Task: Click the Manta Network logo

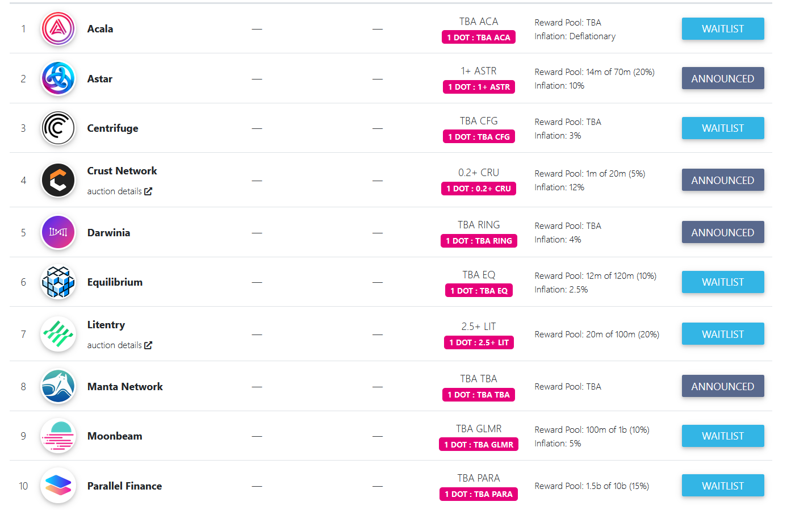Action: tap(58, 386)
